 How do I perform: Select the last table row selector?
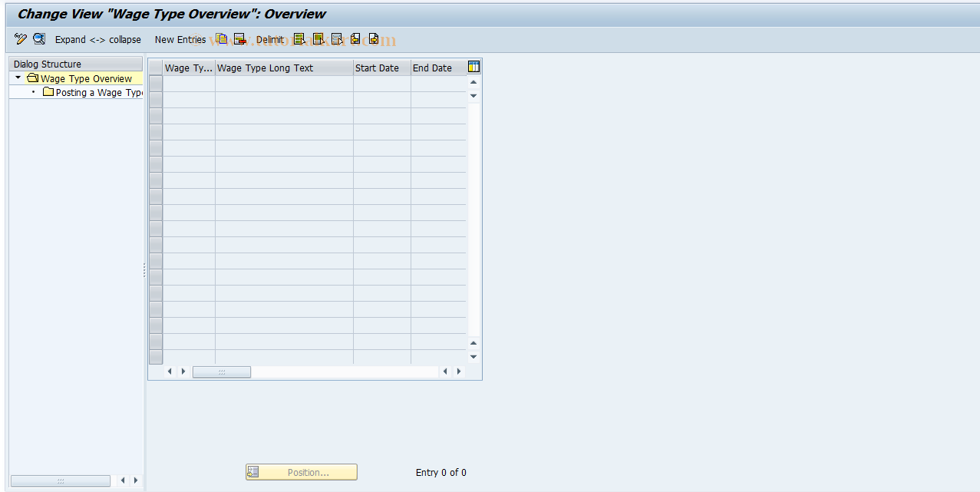point(156,357)
